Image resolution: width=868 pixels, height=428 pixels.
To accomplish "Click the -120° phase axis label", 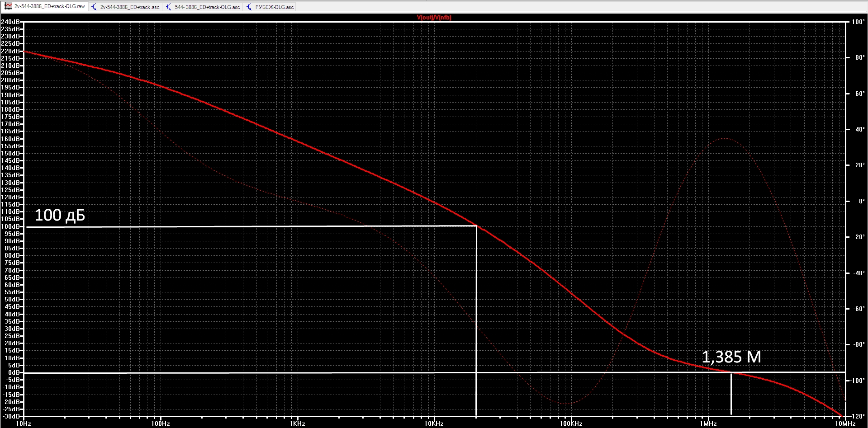I will 857,416.
